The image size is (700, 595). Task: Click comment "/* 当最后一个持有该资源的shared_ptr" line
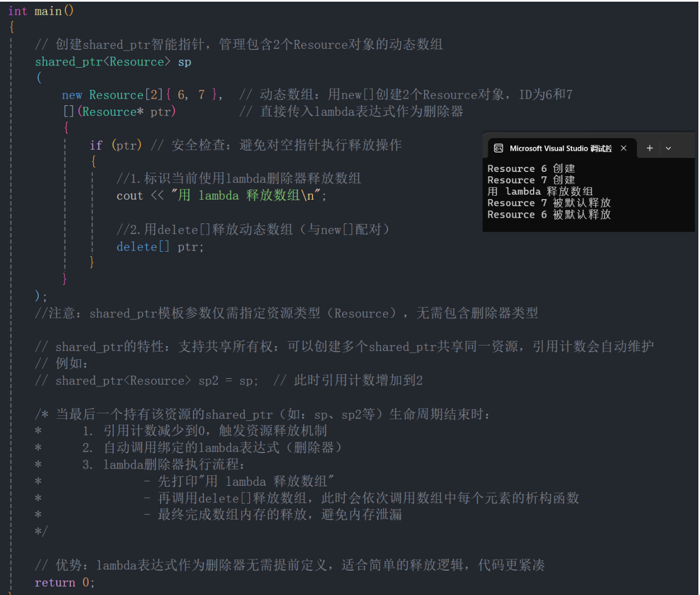click(x=263, y=414)
